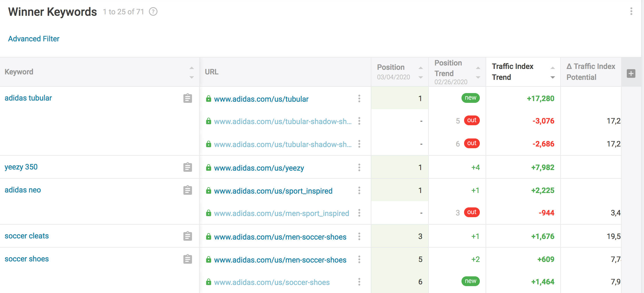644x293 pixels.
Task: Click the green lock icon beside www.adidas.com/us/tubular
Action: pyautogui.click(x=209, y=99)
